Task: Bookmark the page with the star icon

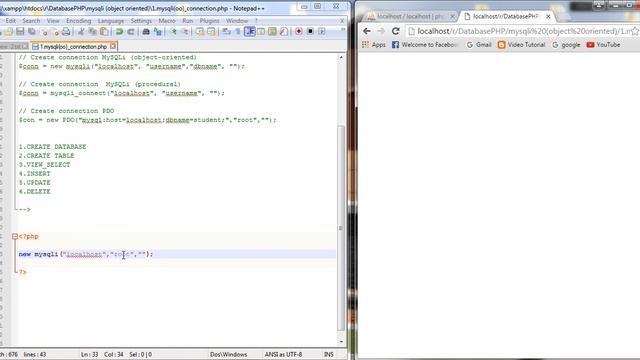Action: 636,31
